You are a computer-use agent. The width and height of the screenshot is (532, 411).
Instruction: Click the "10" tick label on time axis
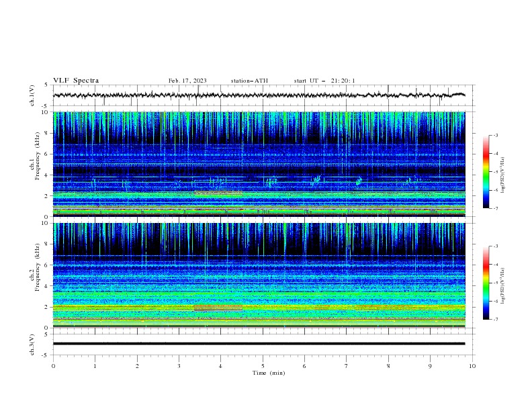click(472, 366)
